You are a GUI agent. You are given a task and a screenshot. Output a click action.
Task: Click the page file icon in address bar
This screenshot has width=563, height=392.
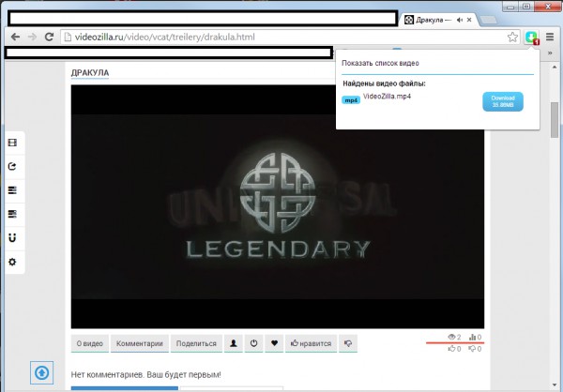(x=67, y=37)
